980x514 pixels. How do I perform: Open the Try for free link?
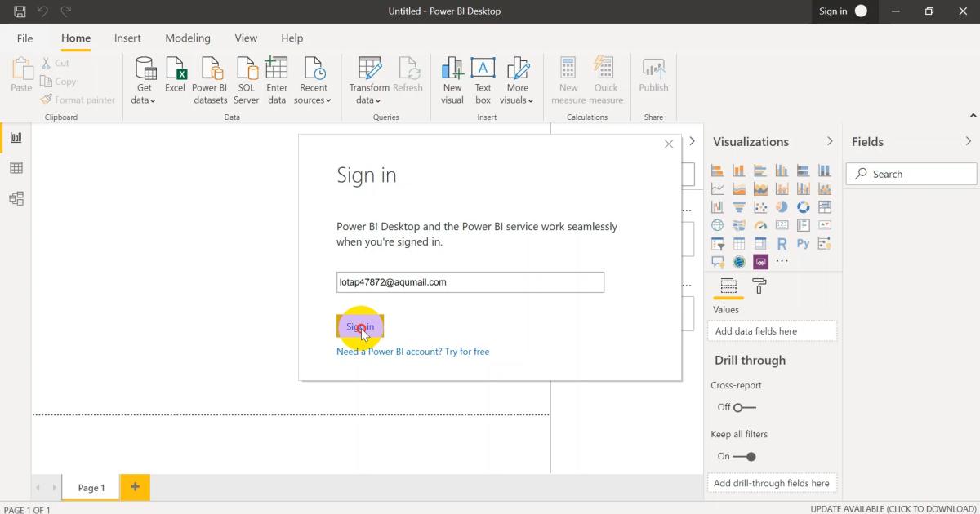465,351
